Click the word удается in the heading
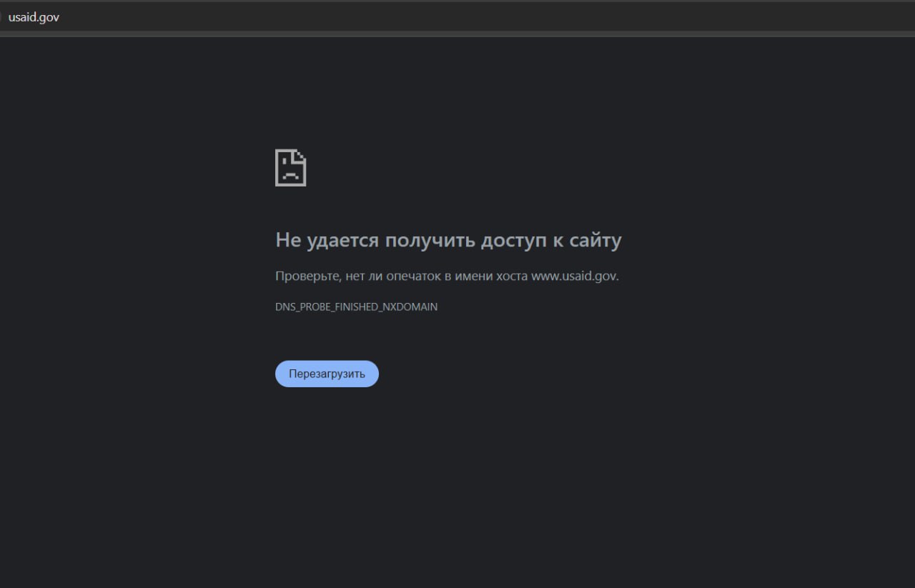Screen dimensions: 915x588 (342, 241)
